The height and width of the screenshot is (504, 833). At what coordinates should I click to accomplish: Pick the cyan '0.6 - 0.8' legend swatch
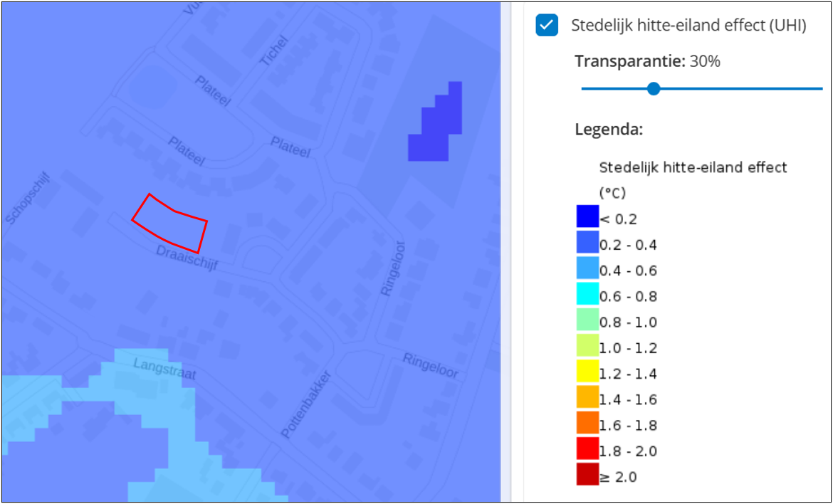coord(587,294)
